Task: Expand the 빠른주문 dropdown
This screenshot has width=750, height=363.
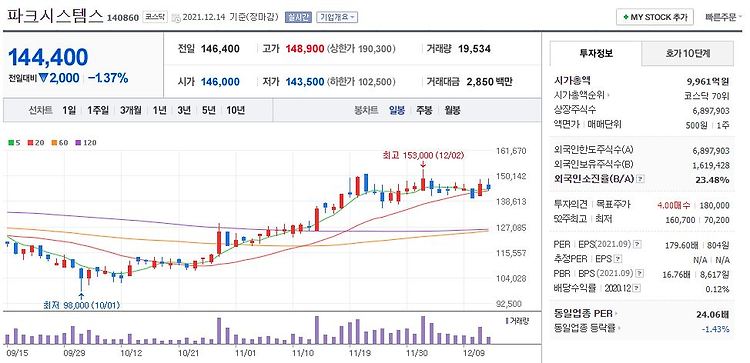Action: [x=723, y=18]
